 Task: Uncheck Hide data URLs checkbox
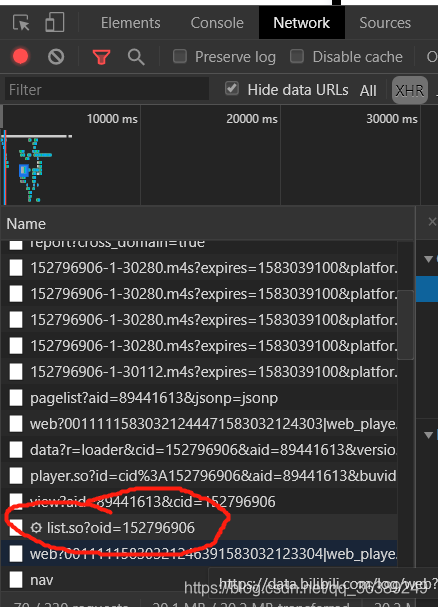(232, 89)
